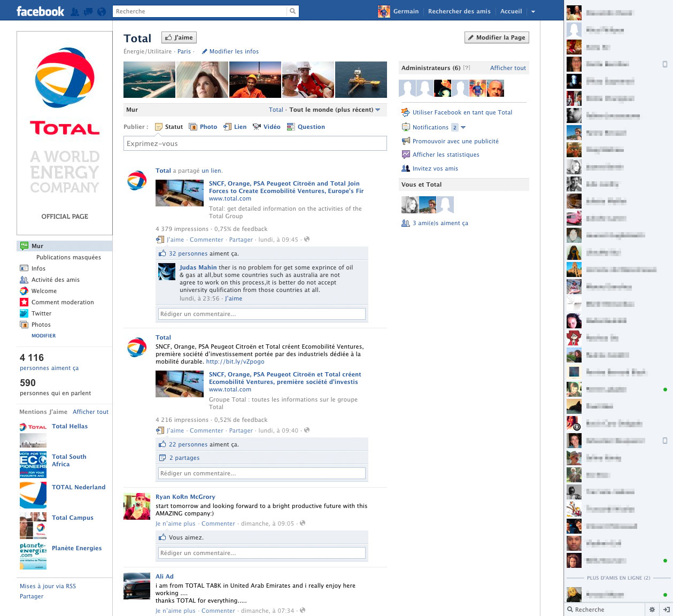Open Ali Ad profile link
Image resolution: width=673 pixels, height=616 pixels.
tap(165, 576)
